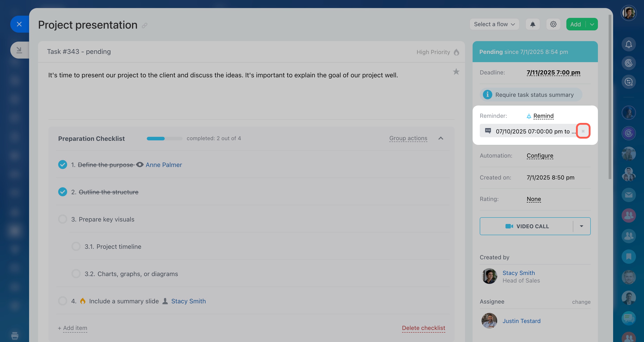The width and height of the screenshot is (644, 342).
Task: Click Task #343 - pending header text
Action: (79, 51)
